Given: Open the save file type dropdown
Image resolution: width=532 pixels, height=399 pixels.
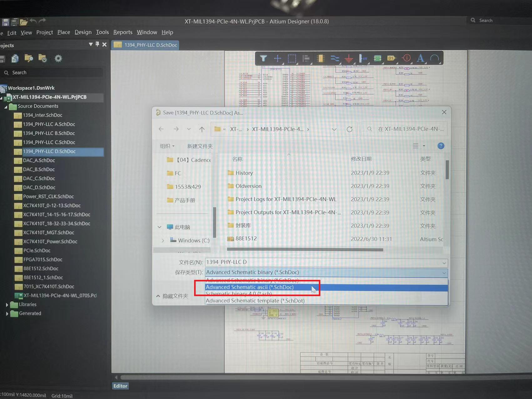Looking at the screenshot, I should (444, 273).
